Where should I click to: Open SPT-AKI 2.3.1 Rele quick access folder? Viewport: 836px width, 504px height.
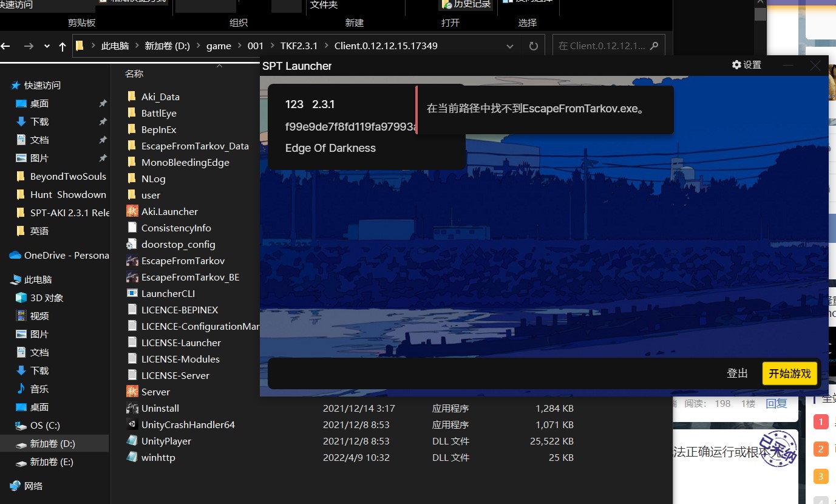pyautogui.click(x=70, y=213)
